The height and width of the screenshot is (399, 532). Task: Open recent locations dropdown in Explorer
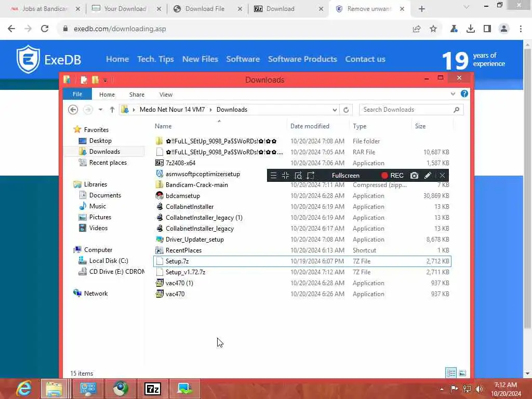click(x=100, y=110)
